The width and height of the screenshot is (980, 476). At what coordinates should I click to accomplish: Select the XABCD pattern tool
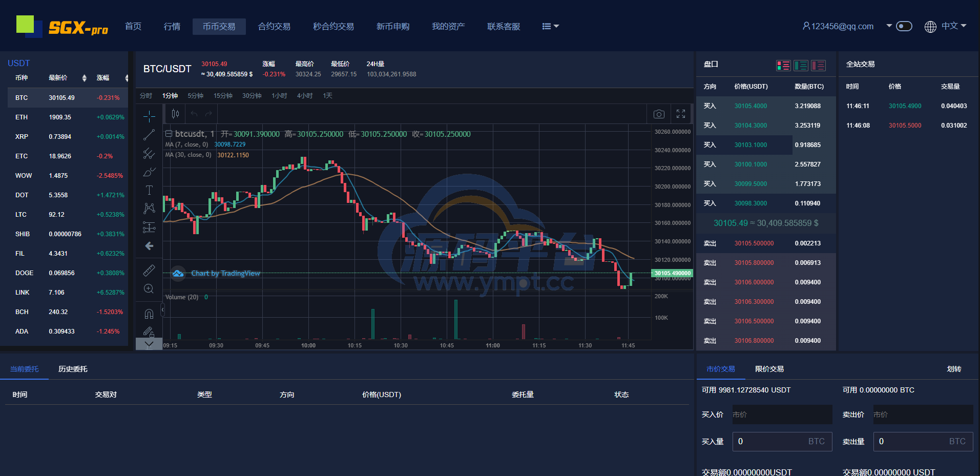(x=149, y=208)
